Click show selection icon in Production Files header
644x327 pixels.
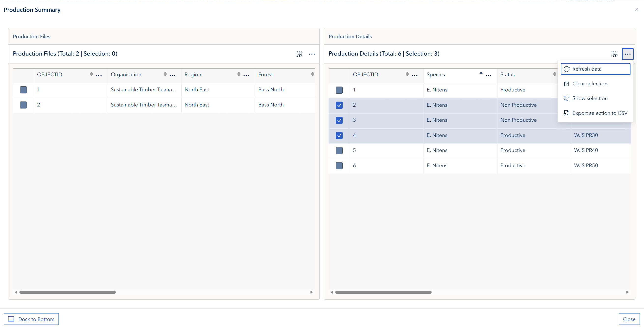pyautogui.click(x=298, y=54)
